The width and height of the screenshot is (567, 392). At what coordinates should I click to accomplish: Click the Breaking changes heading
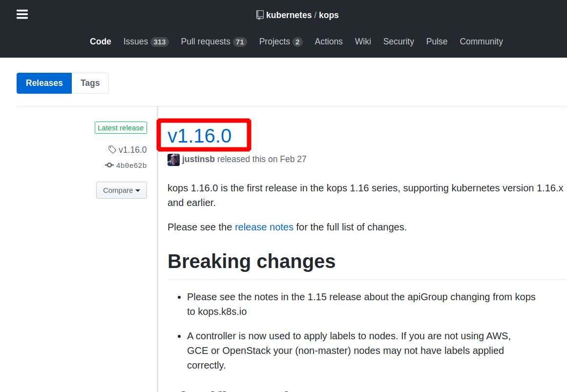pyautogui.click(x=252, y=261)
